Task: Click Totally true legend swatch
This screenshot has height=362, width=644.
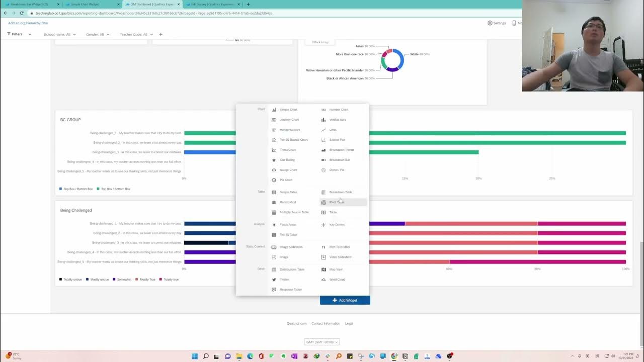Action: (x=161, y=279)
